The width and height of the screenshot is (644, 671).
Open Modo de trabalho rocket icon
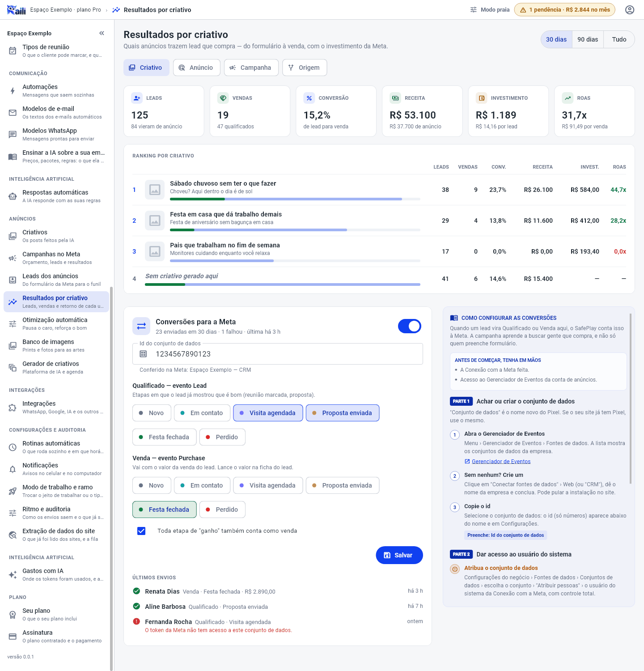coord(13,491)
